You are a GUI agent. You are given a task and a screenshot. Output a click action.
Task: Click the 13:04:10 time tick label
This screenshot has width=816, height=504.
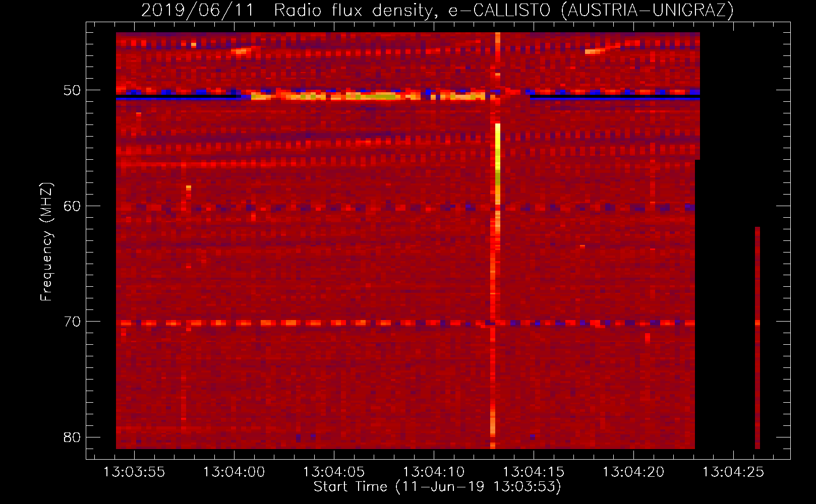coord(434,472)
